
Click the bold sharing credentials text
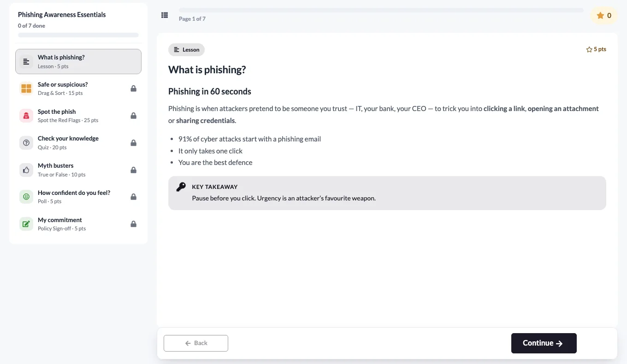point(206,121)
